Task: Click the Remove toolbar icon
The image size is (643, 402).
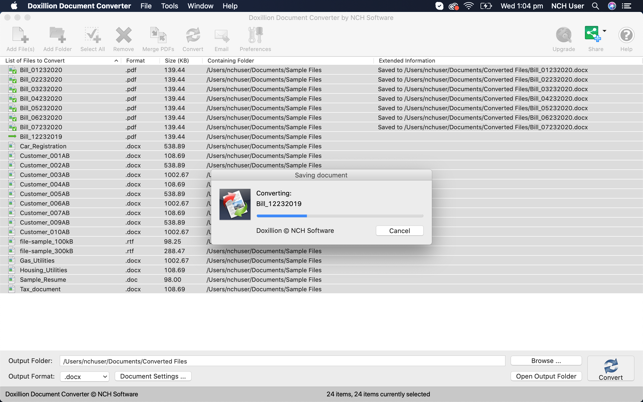Action: pyautogui.click(x=123, y=35)
